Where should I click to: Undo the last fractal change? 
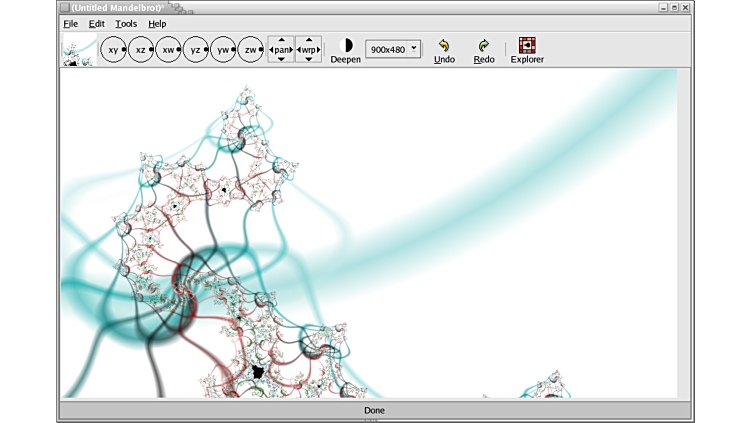[x=444, y=51]
